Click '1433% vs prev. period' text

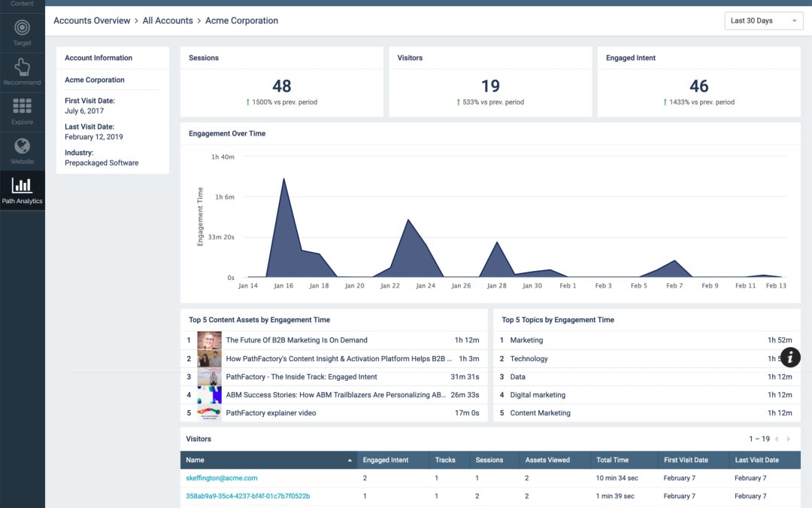[701, 102]
